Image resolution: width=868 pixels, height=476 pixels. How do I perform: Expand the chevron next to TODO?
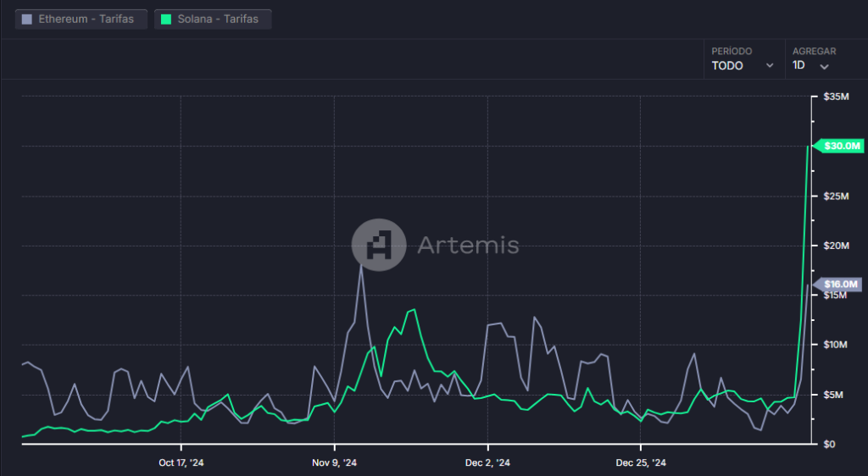(x=770, y=65)
